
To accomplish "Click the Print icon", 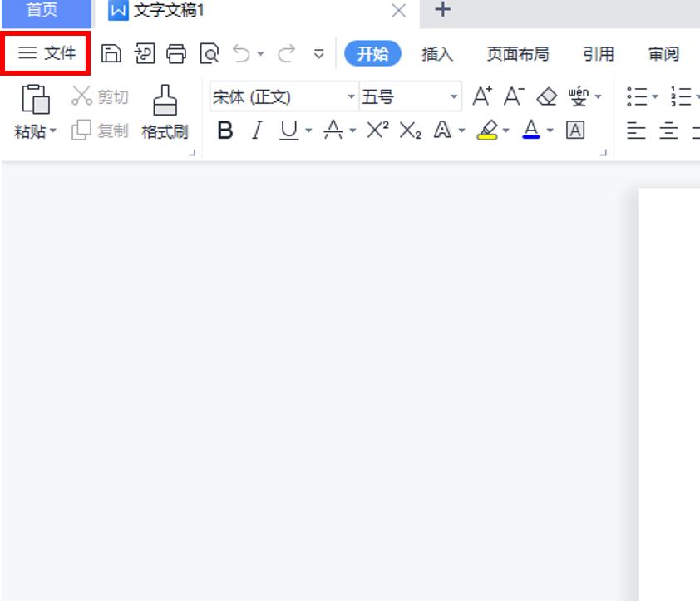I will 176,53.
